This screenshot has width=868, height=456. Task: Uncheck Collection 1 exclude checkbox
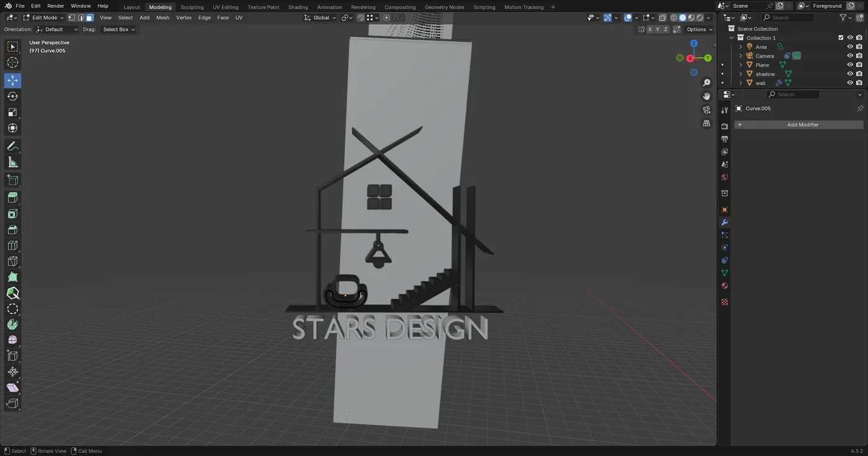(841, 38)
